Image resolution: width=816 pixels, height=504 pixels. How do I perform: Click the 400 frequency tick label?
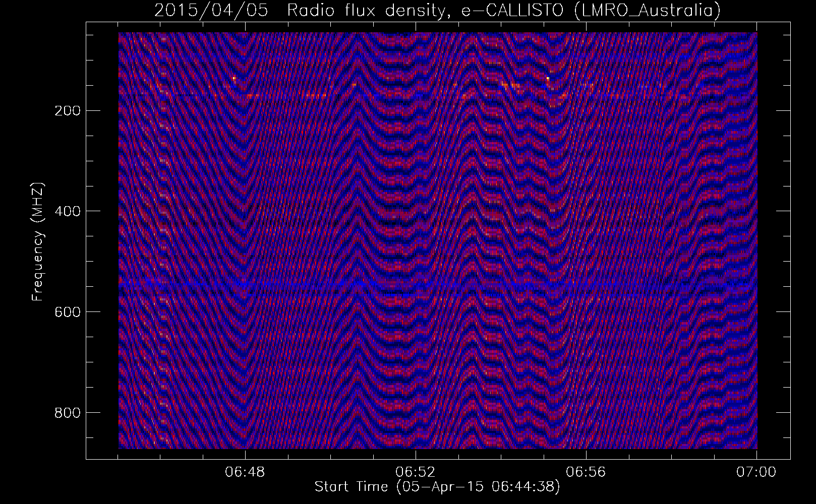[x=67, y=211]
